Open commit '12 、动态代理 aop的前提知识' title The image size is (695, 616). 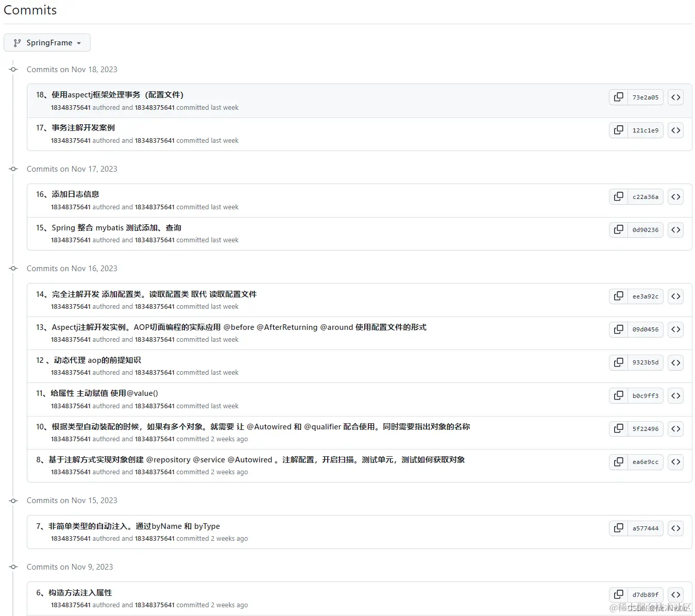point(89,360)
